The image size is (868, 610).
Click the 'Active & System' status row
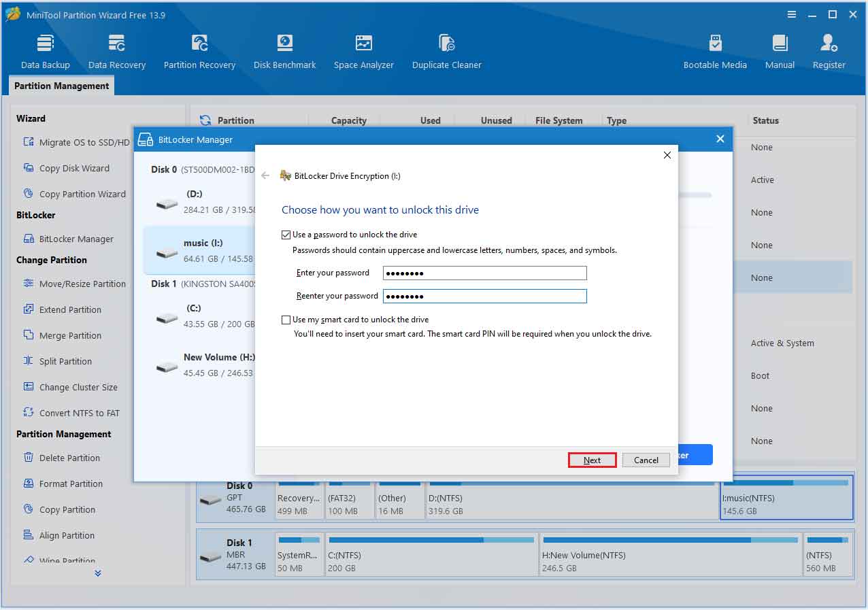coord(782,343)
